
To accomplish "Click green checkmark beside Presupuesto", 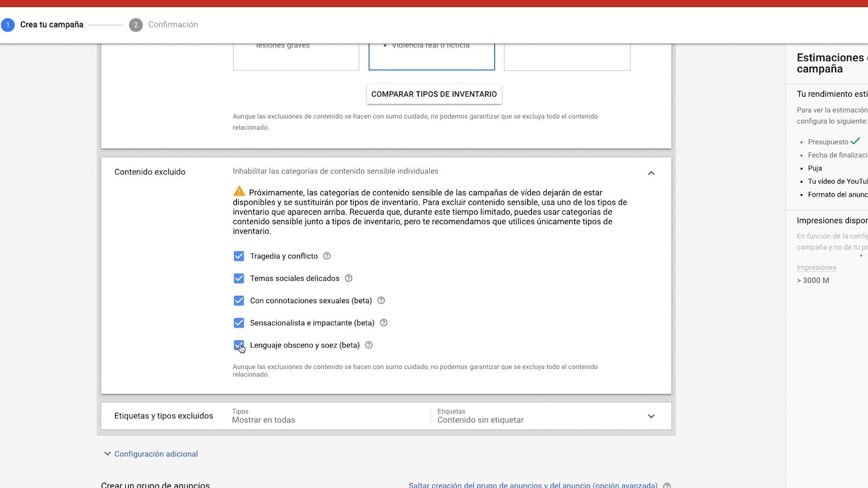I will pyautogui.click(x=855, y=141).
